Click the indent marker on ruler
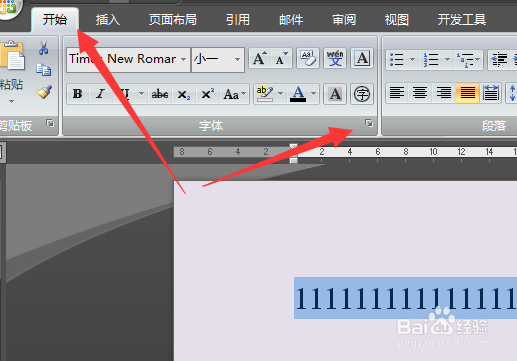This screenshot has height=361, width=517. point(293,153)
